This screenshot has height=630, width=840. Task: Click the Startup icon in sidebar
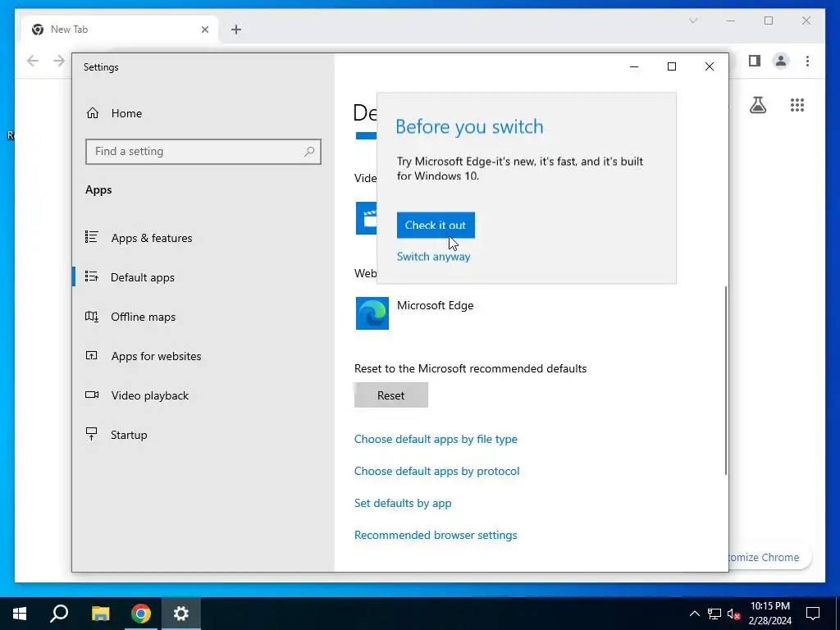tap(92, 434)
